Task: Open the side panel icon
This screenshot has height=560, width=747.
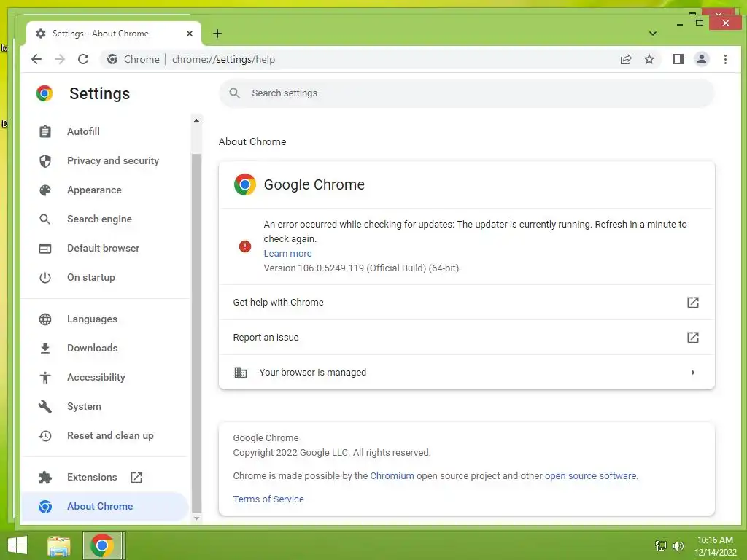Action: (x=678, y=60)
